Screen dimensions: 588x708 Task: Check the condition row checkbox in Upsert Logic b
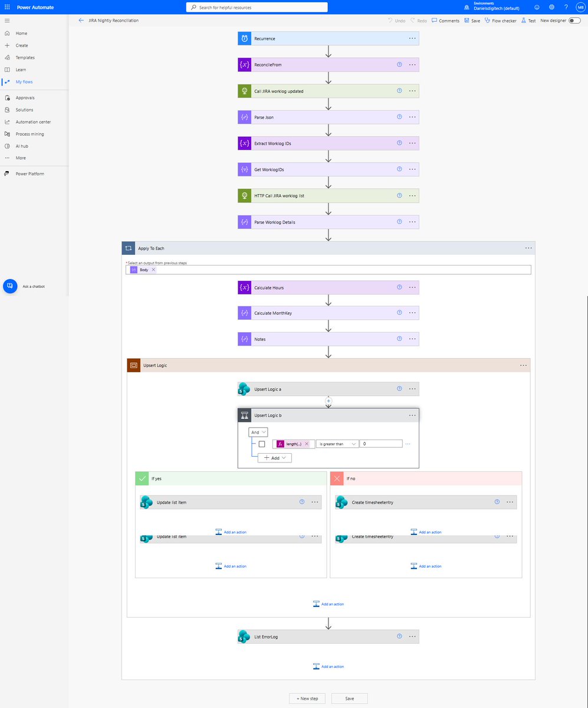pos(262,444)
